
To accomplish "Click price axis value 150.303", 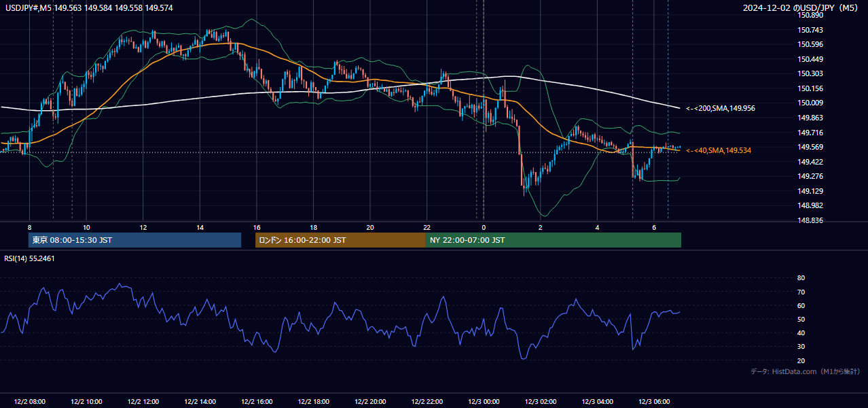I will pos(811,73).
